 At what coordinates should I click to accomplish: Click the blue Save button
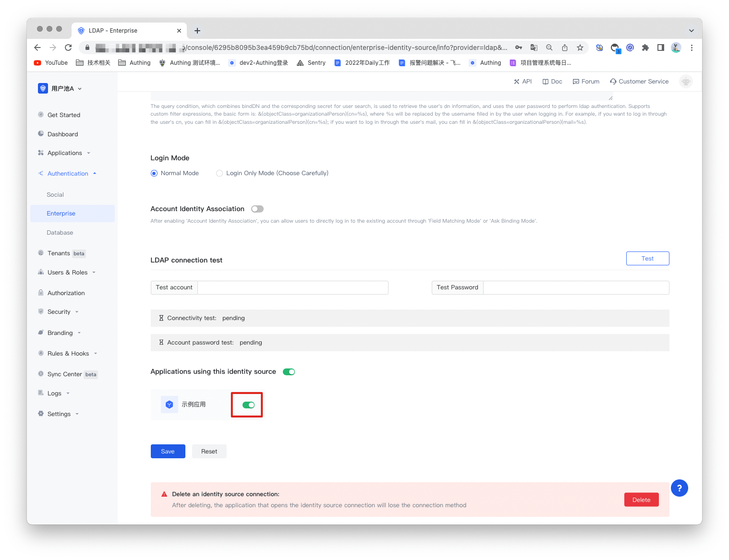tap(168, 452)
